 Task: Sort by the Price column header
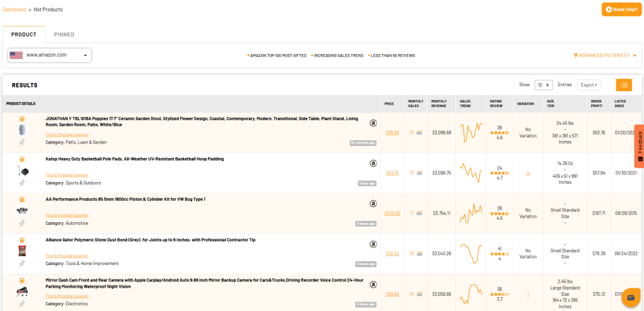389,104
